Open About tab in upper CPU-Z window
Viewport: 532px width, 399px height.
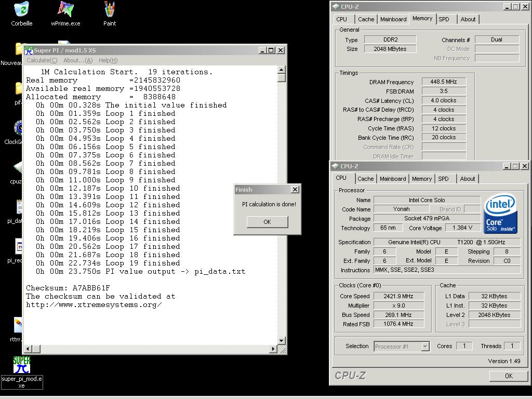[x=468, y=19]
